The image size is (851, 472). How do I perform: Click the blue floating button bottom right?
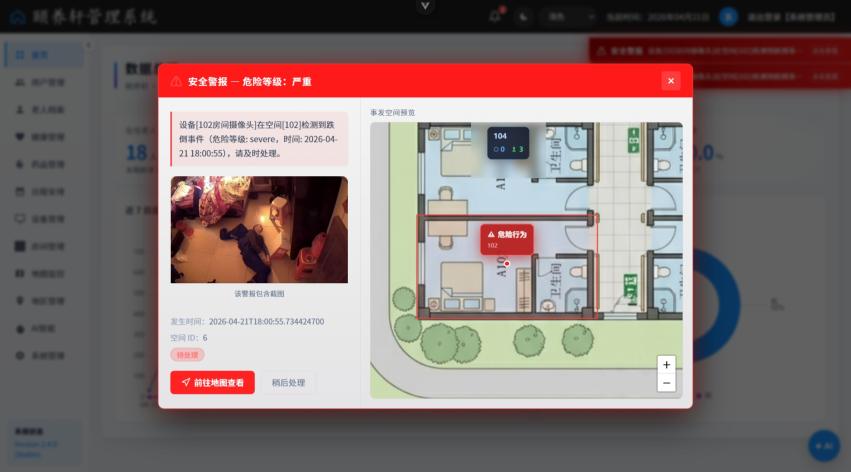[824, 445]
